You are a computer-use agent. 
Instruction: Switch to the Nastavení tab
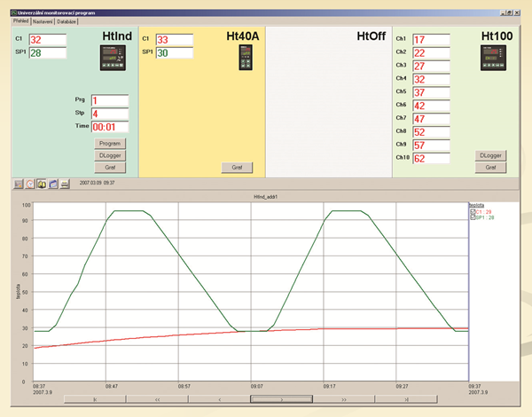click(42, 20)
